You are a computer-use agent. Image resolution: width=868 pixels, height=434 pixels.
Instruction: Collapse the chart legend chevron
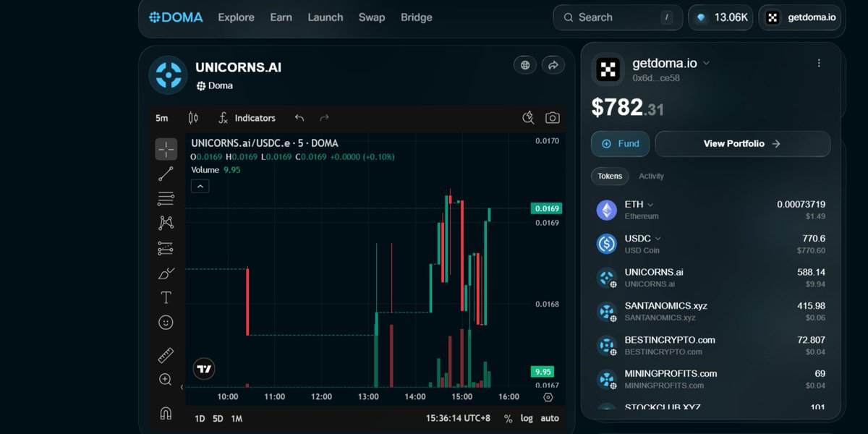pyautogui.click(x=200, y=186)
